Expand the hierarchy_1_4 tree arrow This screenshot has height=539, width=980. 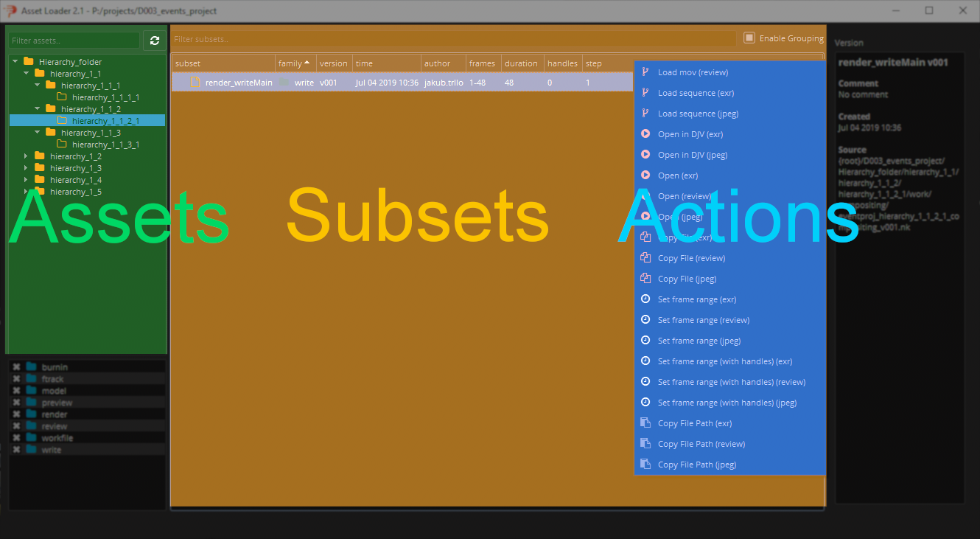[27, 180]
